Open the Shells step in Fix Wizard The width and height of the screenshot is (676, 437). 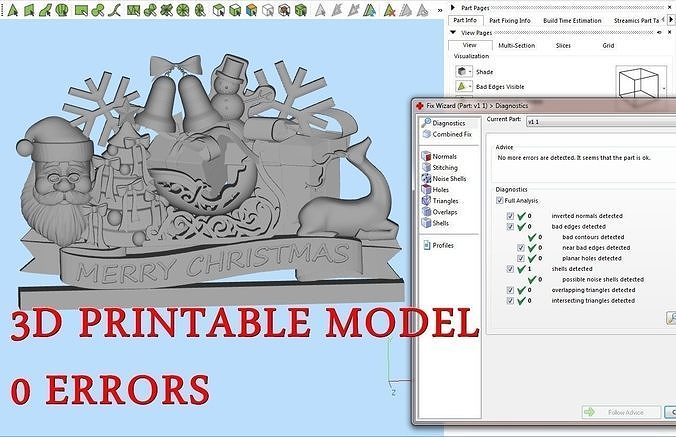[x=435, y=223]
